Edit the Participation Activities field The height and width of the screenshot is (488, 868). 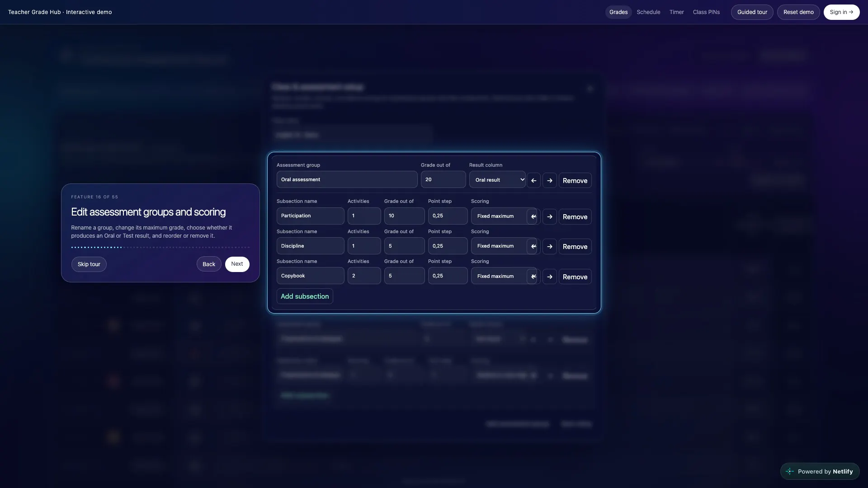(364, 216)
